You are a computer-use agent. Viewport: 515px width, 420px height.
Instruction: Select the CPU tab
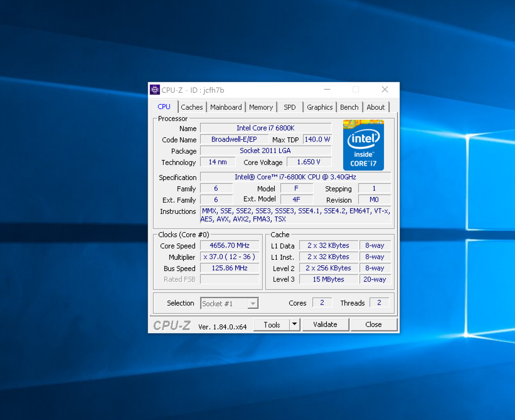164,107
